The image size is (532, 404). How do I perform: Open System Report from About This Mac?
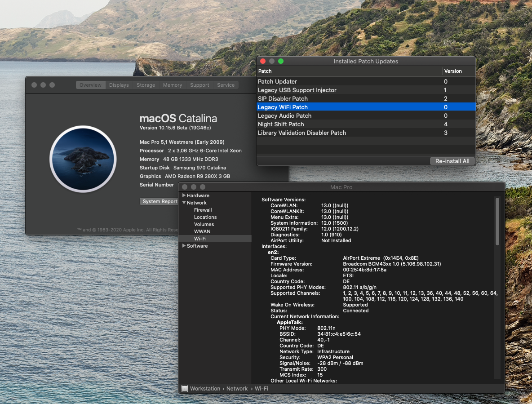coord(160,201)
